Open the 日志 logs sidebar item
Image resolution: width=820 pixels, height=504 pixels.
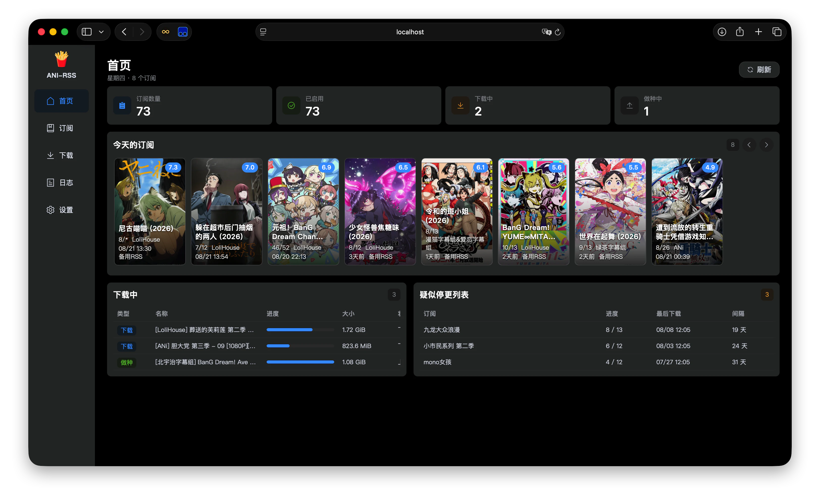pos(61,183)
